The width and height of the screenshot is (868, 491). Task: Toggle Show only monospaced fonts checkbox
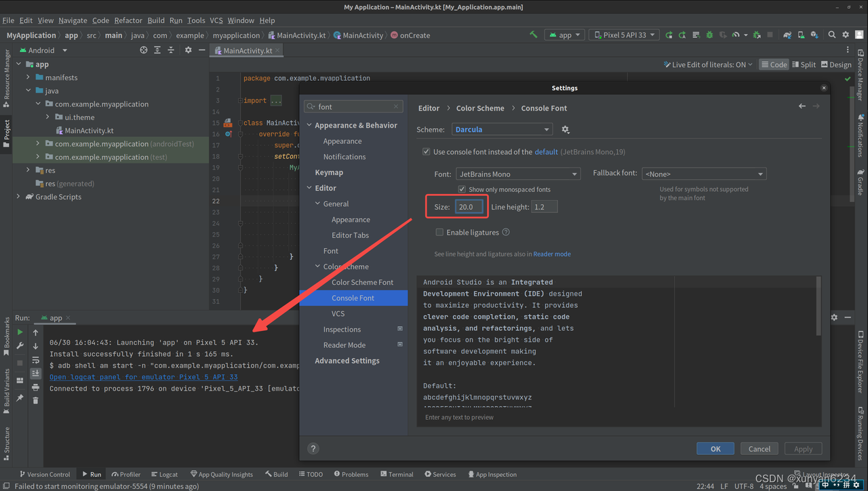pyautogui.click(x=462, y=189)
